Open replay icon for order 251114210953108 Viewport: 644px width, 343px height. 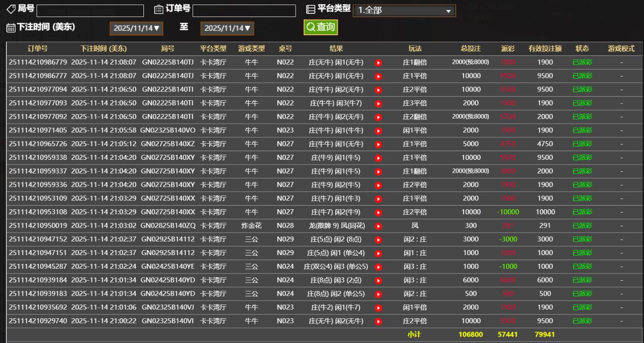(x=378, y=212)
